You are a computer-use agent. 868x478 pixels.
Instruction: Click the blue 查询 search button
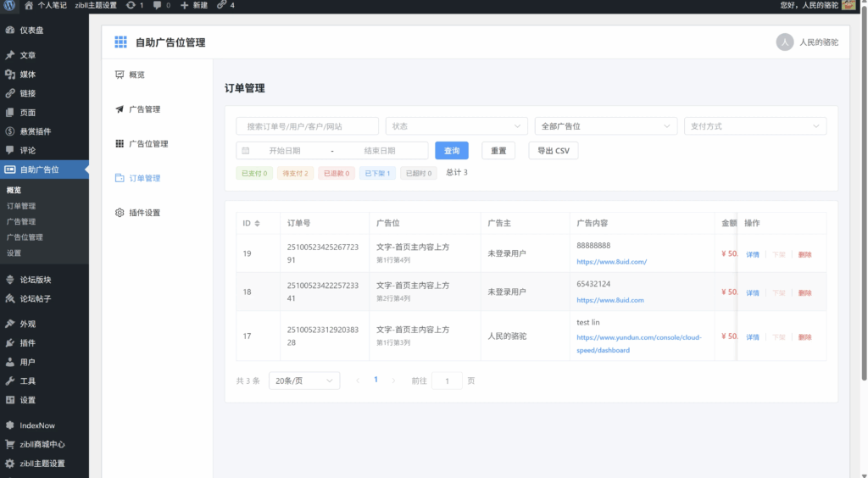coord(452,151)
